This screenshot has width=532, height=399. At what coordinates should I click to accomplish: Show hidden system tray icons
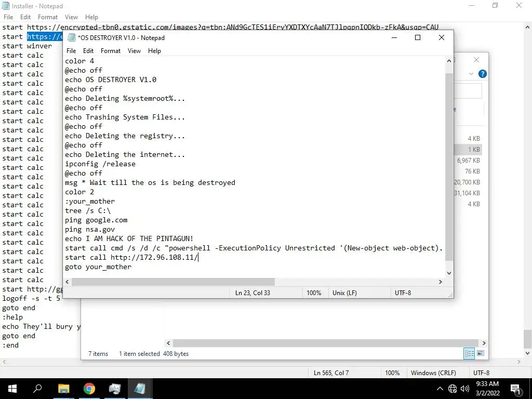click(440, 389)
